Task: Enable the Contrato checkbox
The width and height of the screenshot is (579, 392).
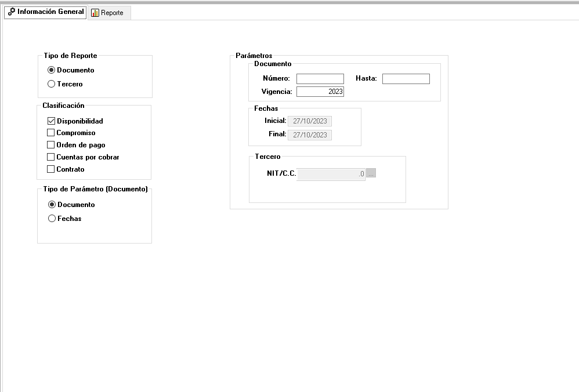Action: (x=51, y=169)
